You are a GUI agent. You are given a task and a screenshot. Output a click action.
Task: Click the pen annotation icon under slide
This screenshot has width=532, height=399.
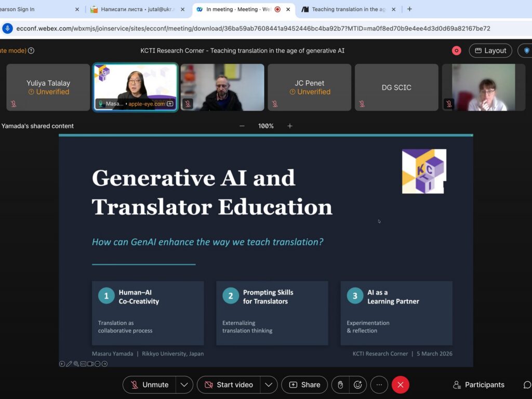point(69,364)
